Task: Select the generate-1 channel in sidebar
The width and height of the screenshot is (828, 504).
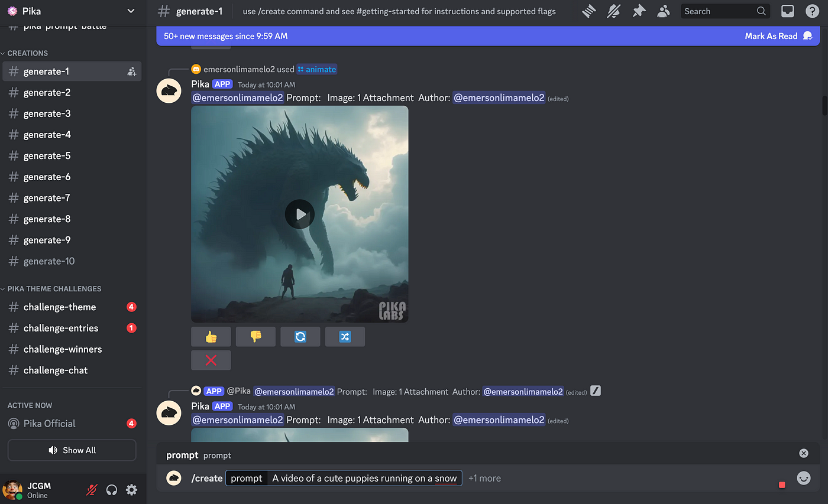Action: [72, 71]
